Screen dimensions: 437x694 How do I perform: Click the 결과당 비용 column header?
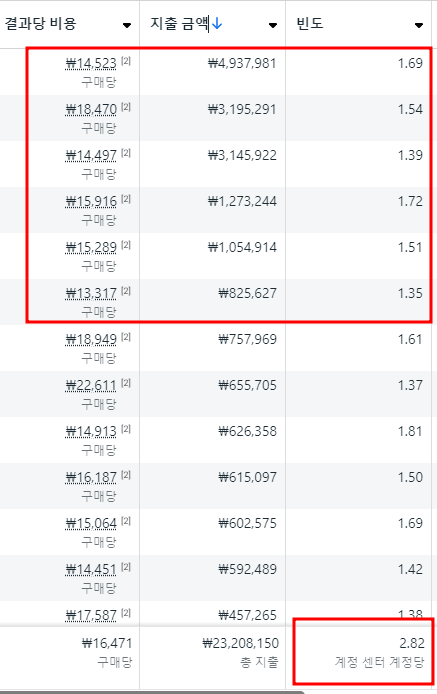(40, 23)
